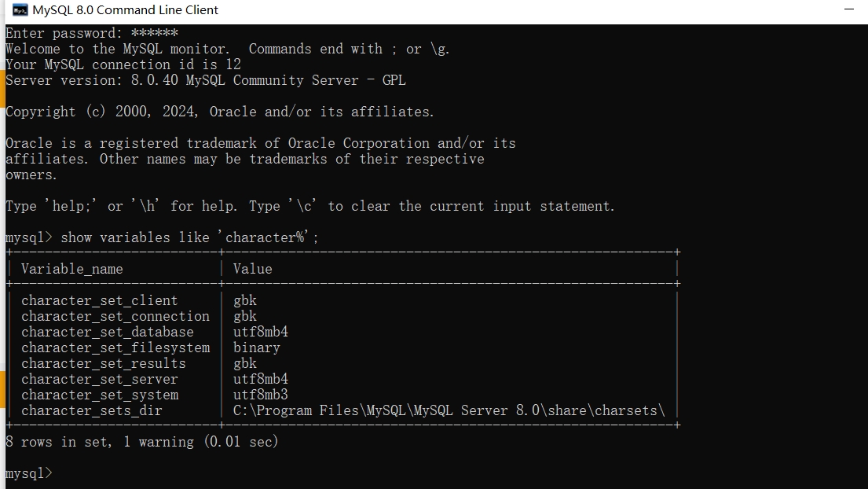The image size is (868, 489).
Task: Click the "show variables like 'character%';" command
Action: [x=189, y=237]
